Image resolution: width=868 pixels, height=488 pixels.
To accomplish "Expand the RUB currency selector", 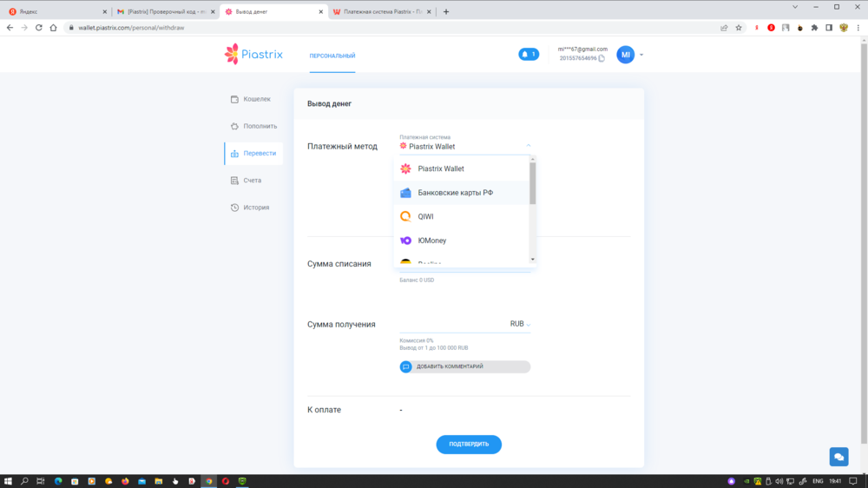I will point(521,324).
